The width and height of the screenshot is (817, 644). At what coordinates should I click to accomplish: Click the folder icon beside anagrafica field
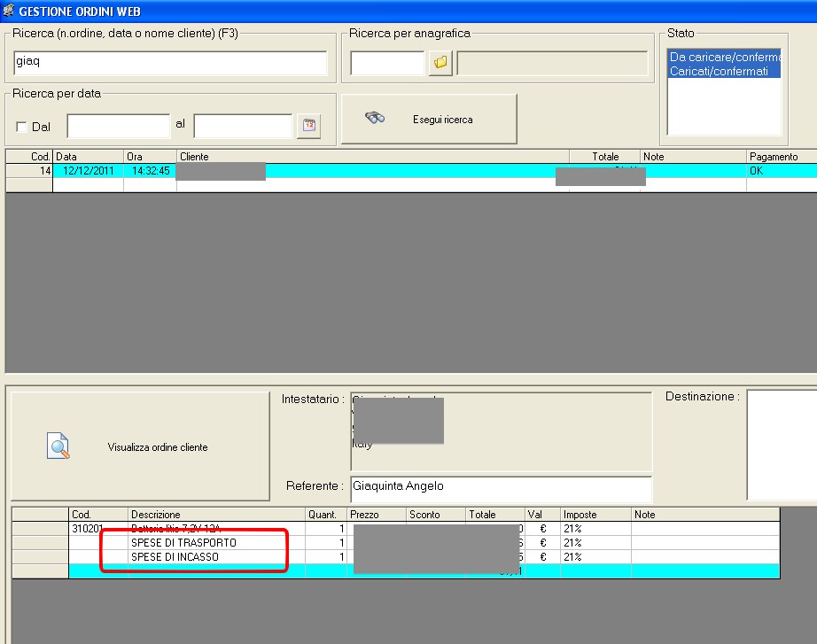coord(440,63)
